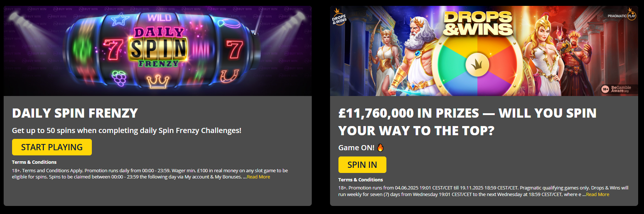Click the Drops & Wins banner image
The image size is (644, 214).
[484, 51]
